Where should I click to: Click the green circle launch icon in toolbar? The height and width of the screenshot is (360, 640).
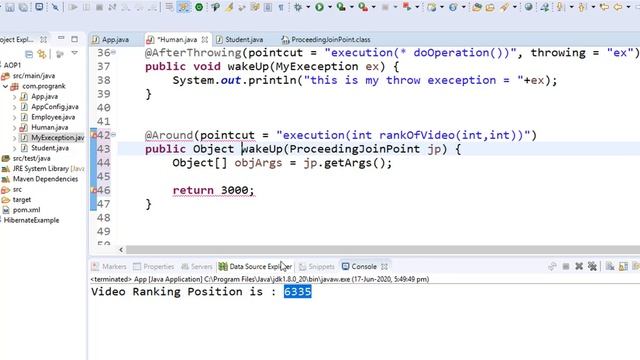[199, 7]
